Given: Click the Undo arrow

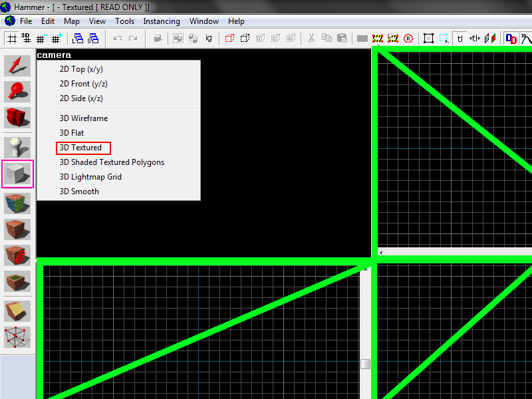Looking at the screenshot, I should pos(118,39).
